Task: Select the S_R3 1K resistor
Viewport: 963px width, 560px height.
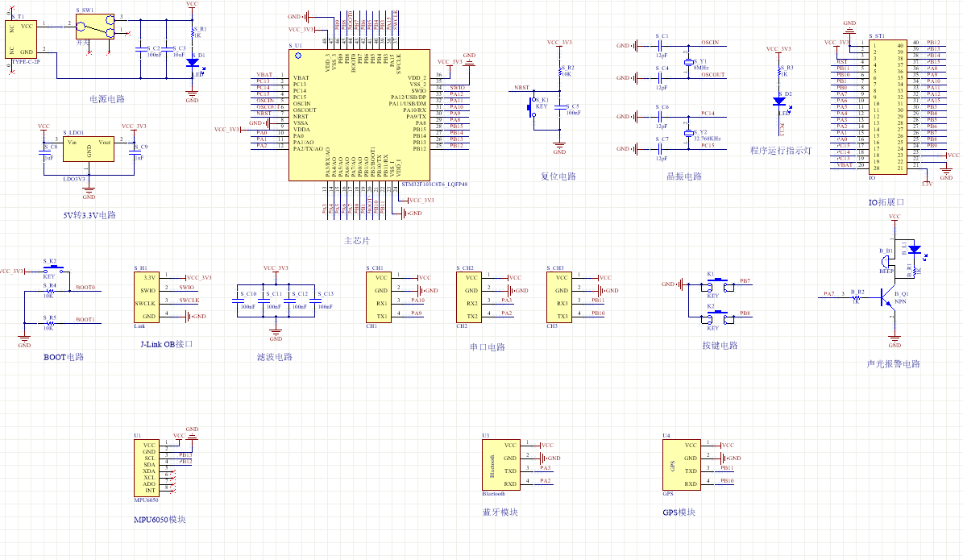Action: point(780,71)
